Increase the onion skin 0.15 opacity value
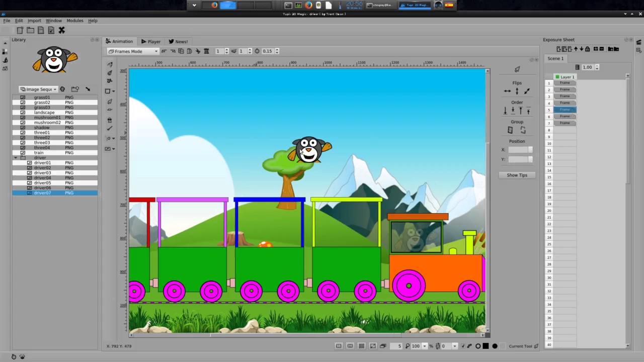The image size is (644, 362). click(x=277, y=49)
